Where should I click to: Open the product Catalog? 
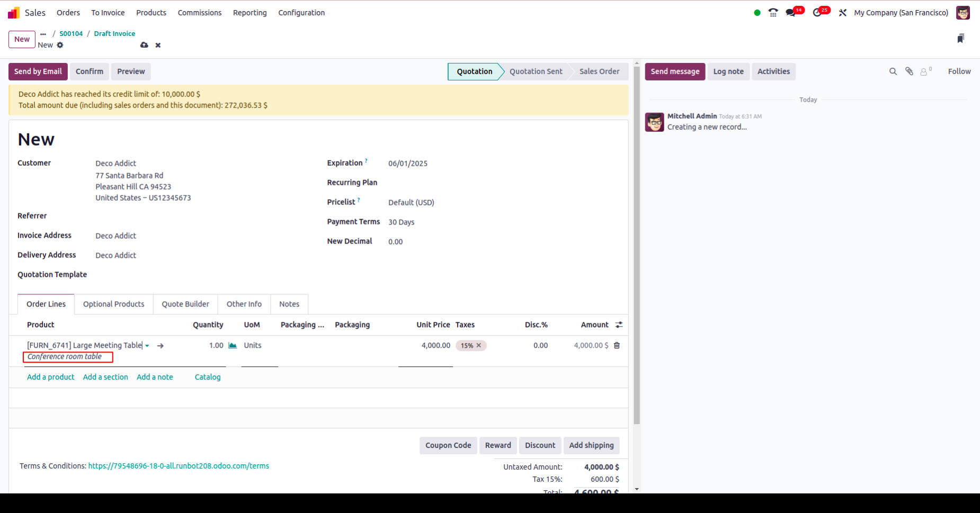coord(208,377)
